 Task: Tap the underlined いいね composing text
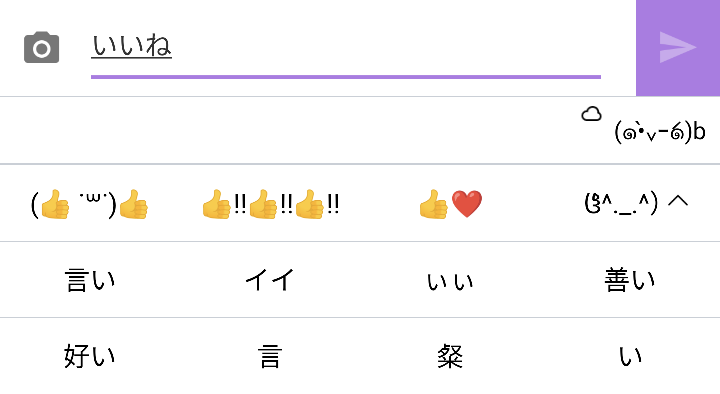pyautogui.click(x=131, y=46)
